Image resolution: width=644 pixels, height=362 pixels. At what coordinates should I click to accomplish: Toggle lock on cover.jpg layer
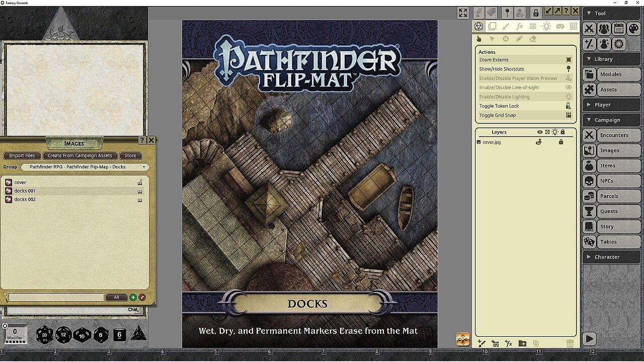[x=561, y=142]
